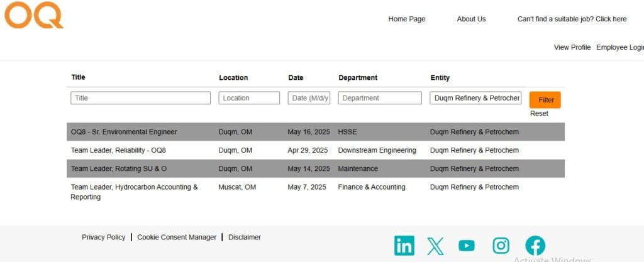644x262 pixels.
Task: Click the orange Filter button
Action: [545, 100]
